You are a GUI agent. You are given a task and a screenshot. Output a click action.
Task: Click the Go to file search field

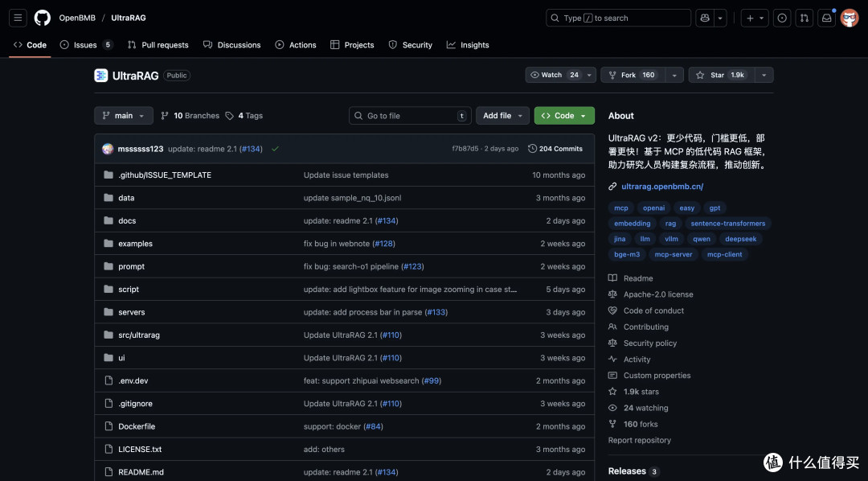click(410, 115)
